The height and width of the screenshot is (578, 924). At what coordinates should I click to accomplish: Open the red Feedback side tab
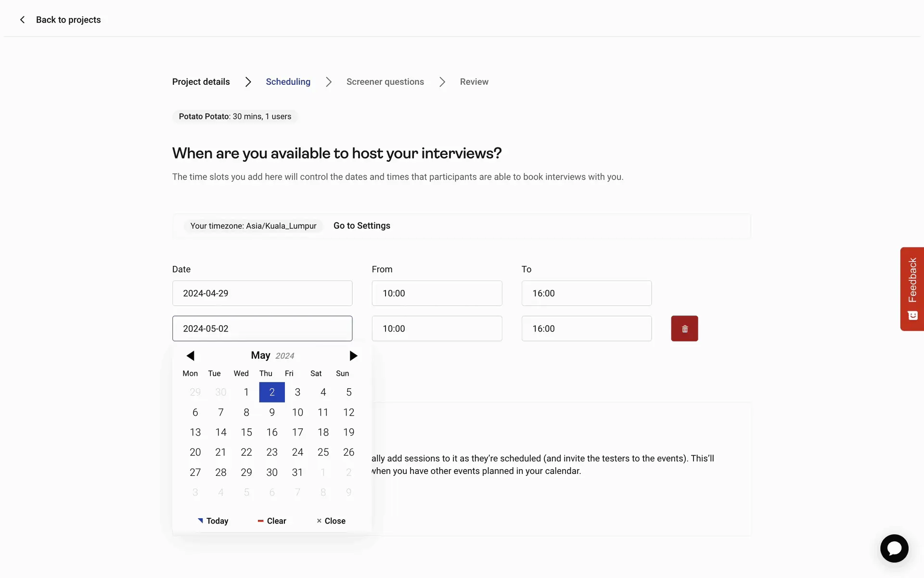tap(912, 289)
